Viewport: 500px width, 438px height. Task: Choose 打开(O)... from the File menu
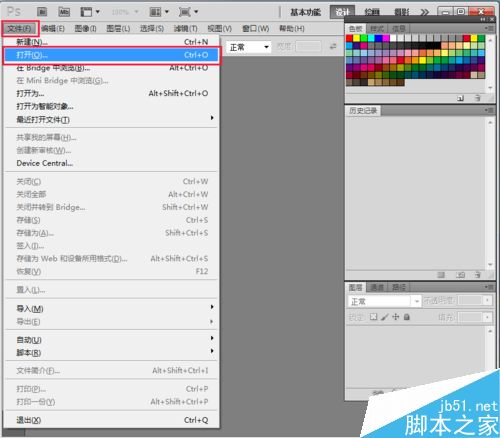pyautogui.click(x=111, y=55)
